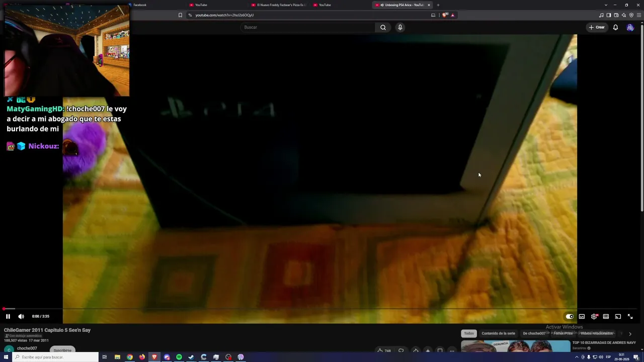
Task: Launch Firefox from the taskbar
Action: (x=142, y=357)
